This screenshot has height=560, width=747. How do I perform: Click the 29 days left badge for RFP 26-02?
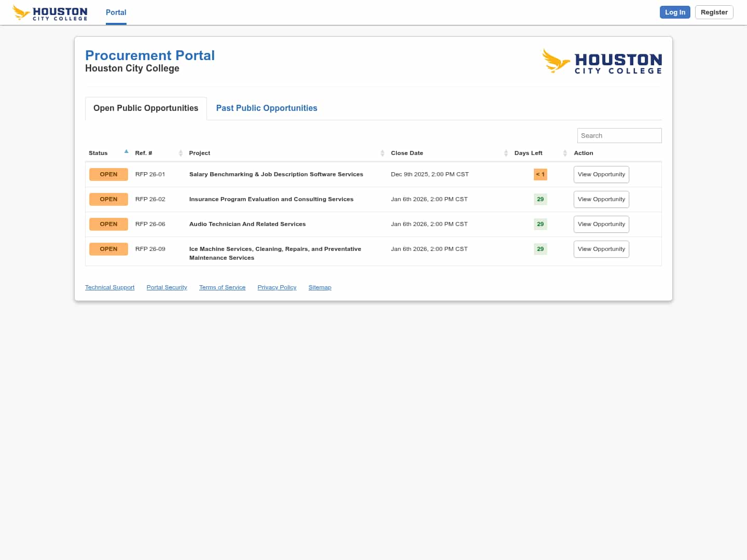click(540, 199)
